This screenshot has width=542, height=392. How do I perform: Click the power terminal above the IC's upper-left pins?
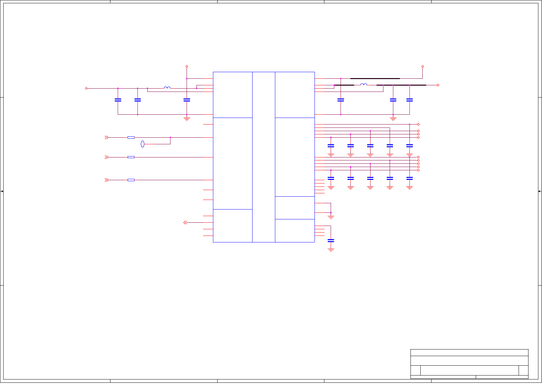[187, 67]
